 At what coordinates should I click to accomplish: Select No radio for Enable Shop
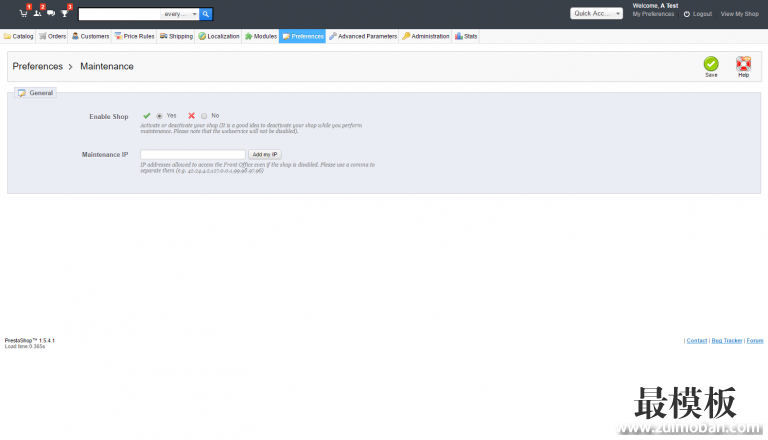204,116
